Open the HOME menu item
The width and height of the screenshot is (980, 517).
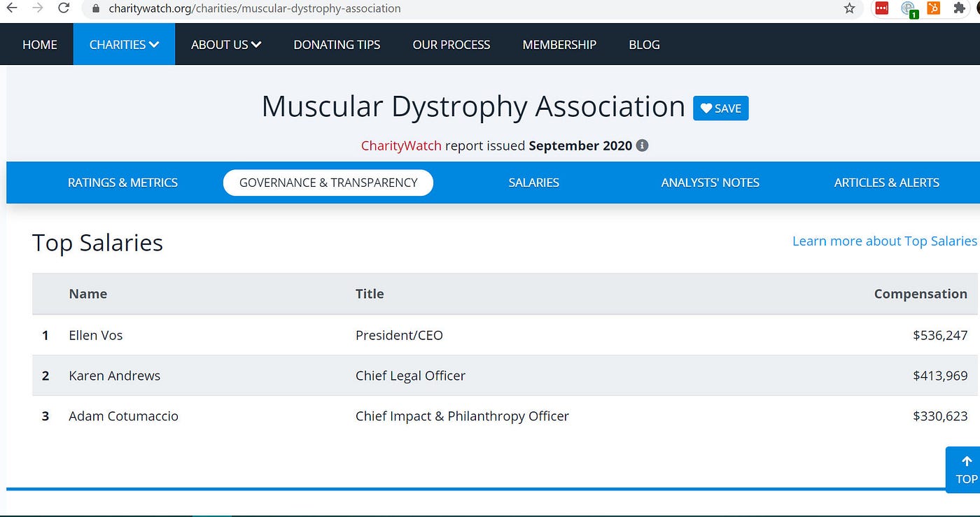pos(40,44)
